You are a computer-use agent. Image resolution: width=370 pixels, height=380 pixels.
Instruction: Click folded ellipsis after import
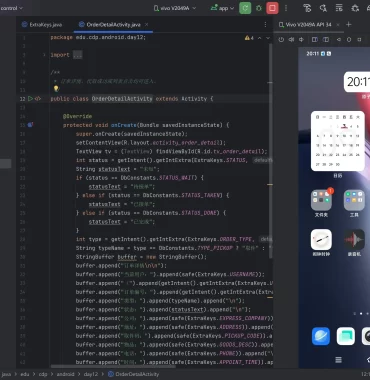(x=78, y=55)
